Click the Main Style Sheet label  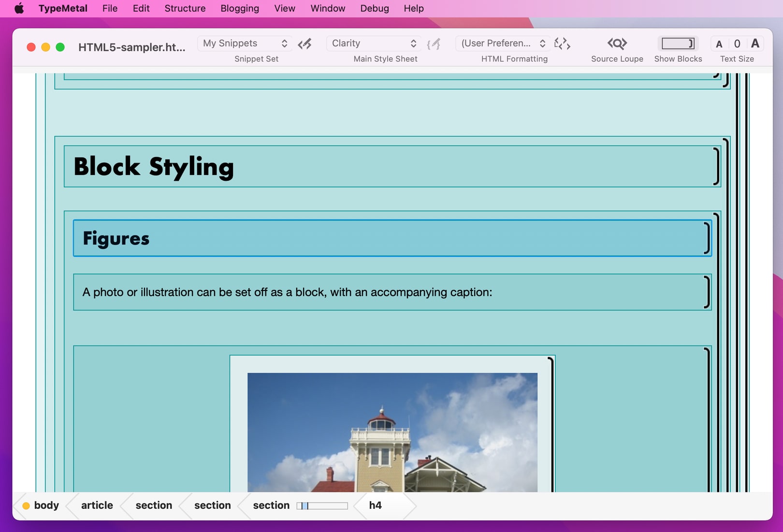tap(386, 59)
